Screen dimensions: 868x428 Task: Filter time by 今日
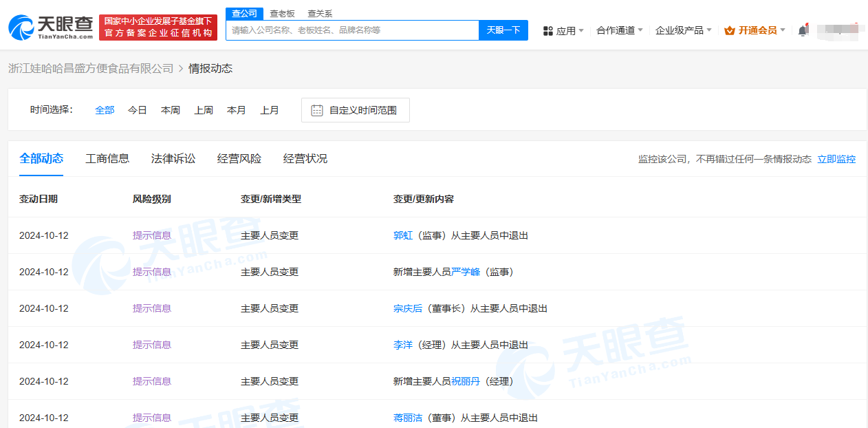point(138,110)
